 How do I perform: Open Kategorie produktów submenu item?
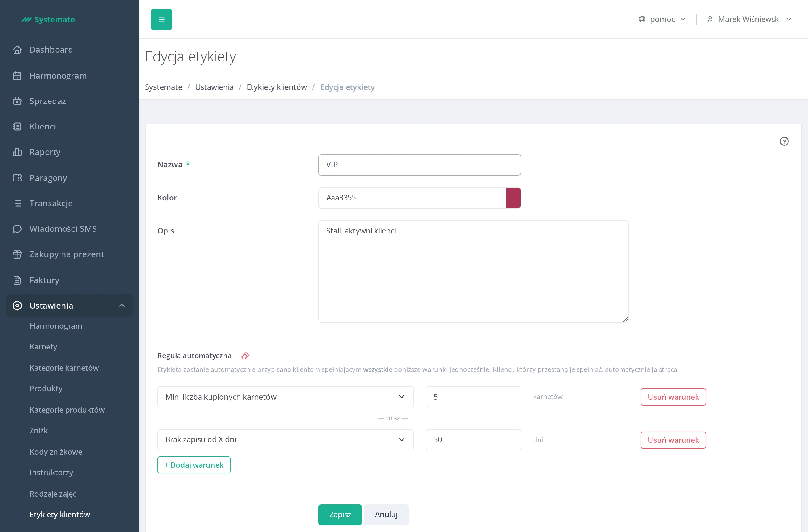67,410
